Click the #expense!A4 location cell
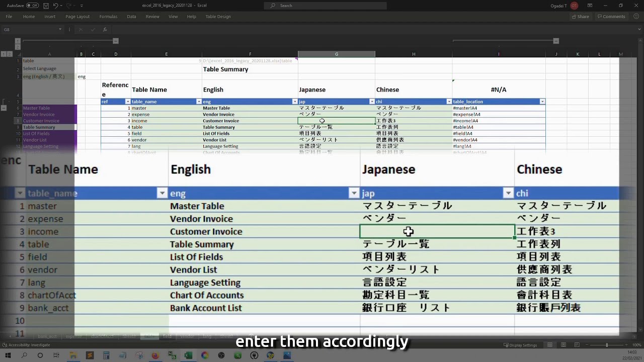This screenshot has width=644, height=362. [x=499, y=115]
